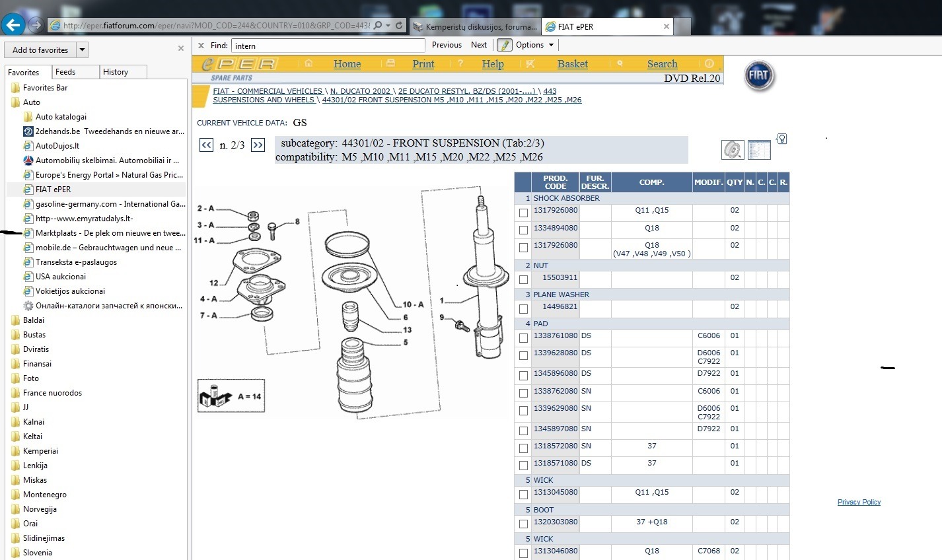The height and width of the screenshot is (560, 942).
Task: Click the ePER logo in the header
Action: tap(240, 63)
